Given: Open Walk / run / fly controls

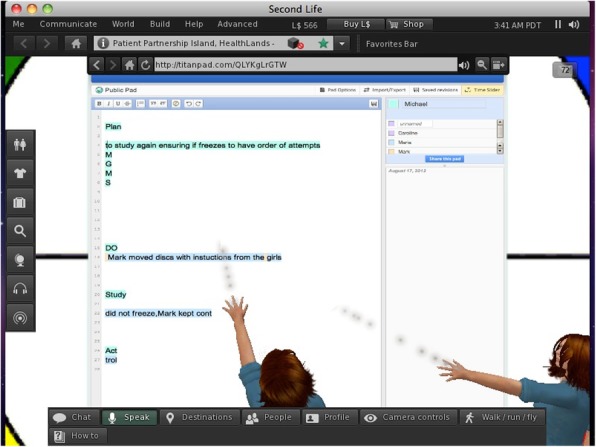Looking at the screenshot, I should click(x=502, y=417).
